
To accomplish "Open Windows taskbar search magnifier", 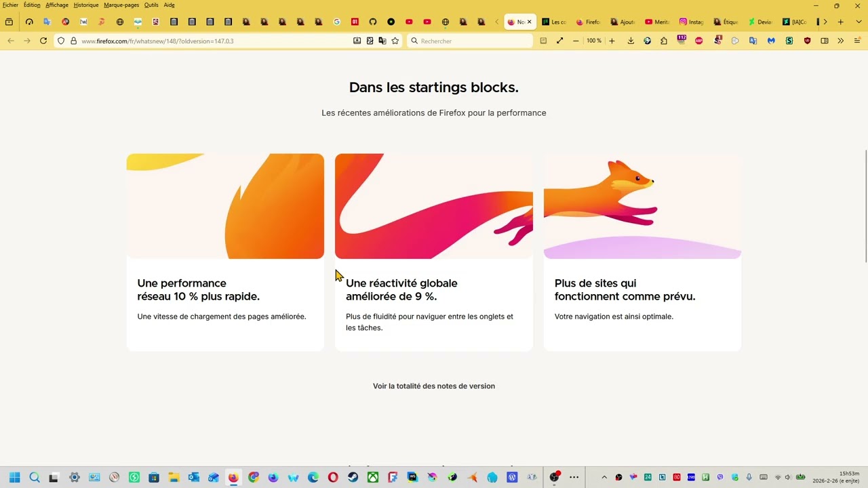I will pos(34,477).
